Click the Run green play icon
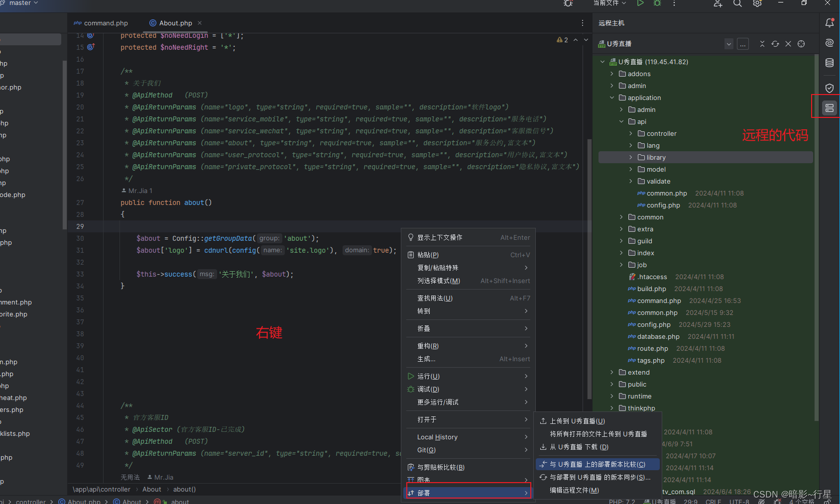 [640, 3]
